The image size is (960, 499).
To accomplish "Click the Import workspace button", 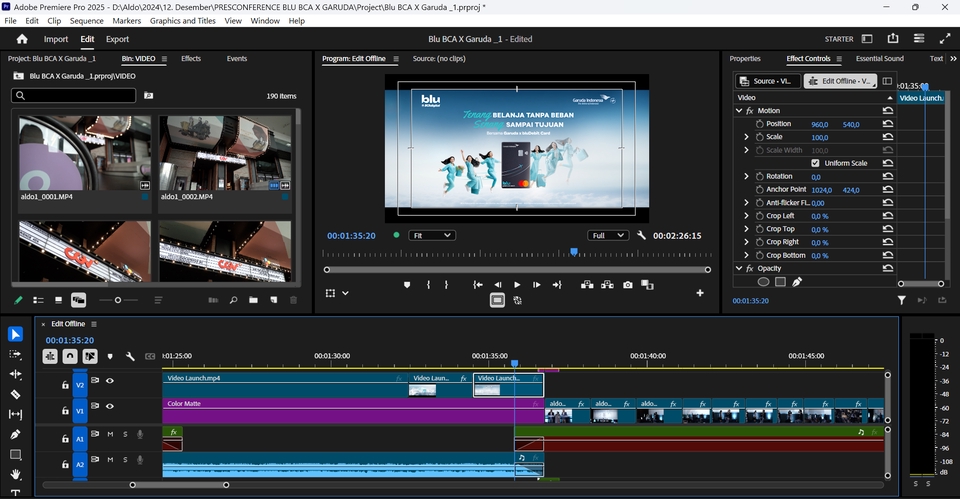I will tap(56, 39).
